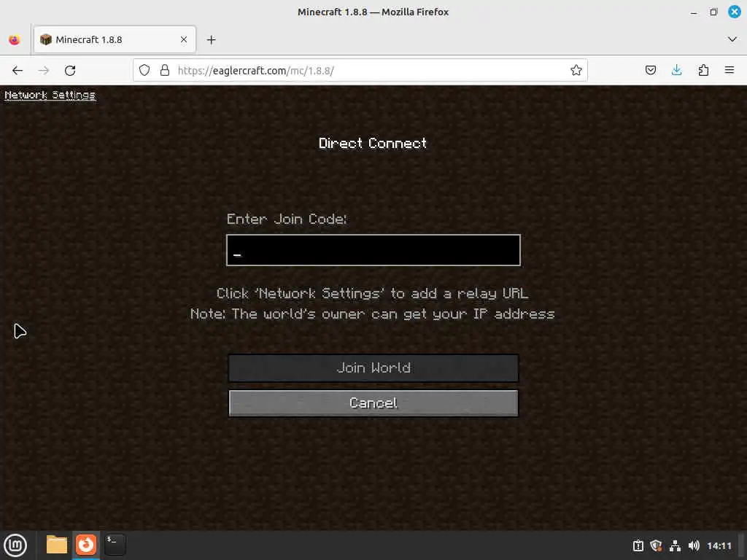Cancel the Direct Connect dialog
The image size is (747, 560).
(373, 402)
